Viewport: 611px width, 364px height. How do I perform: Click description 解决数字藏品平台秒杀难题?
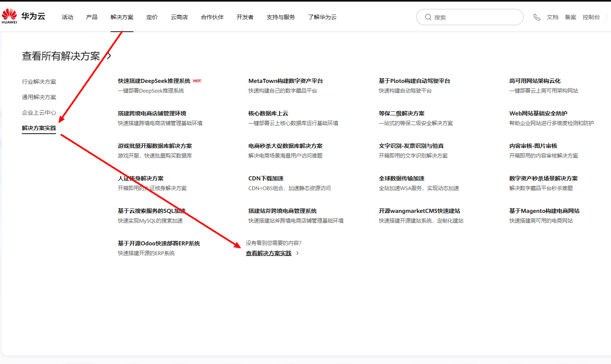tap(541, 188)
